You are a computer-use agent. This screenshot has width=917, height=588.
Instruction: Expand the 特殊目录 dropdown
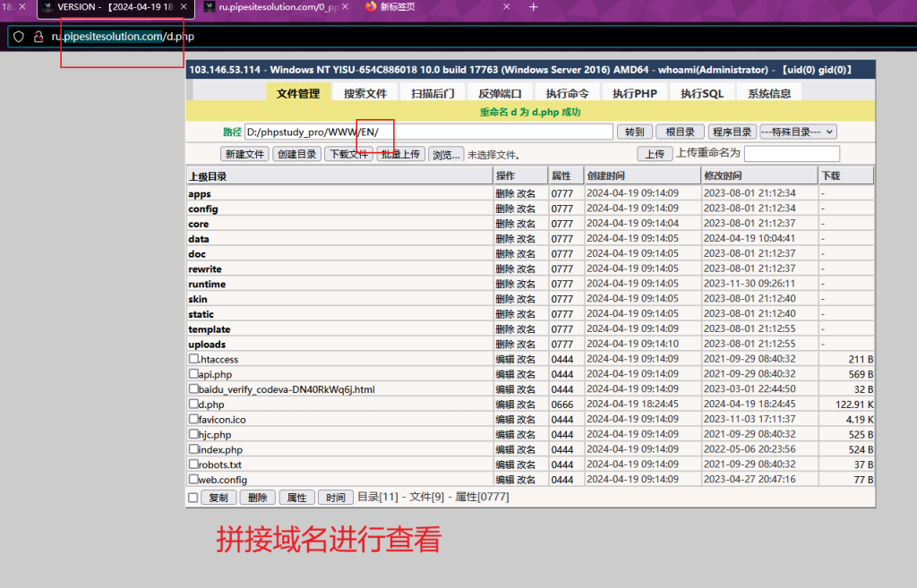(x=798, y=132)
